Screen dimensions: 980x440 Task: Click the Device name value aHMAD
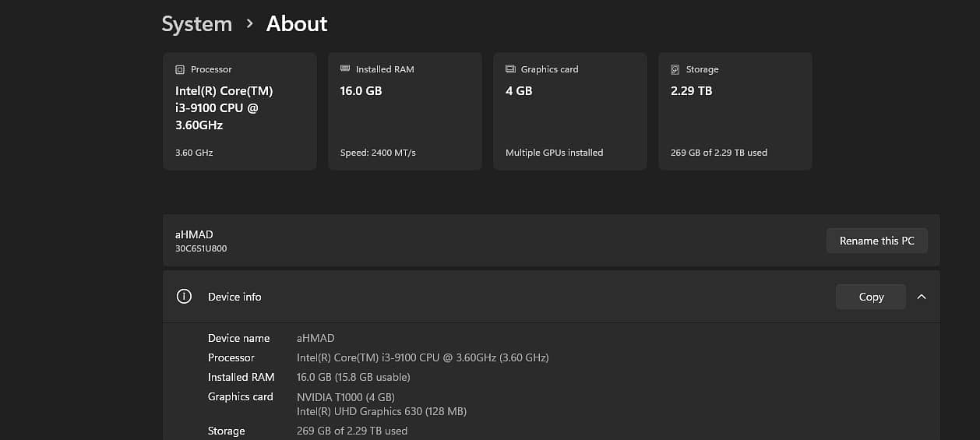click(316, 338)
